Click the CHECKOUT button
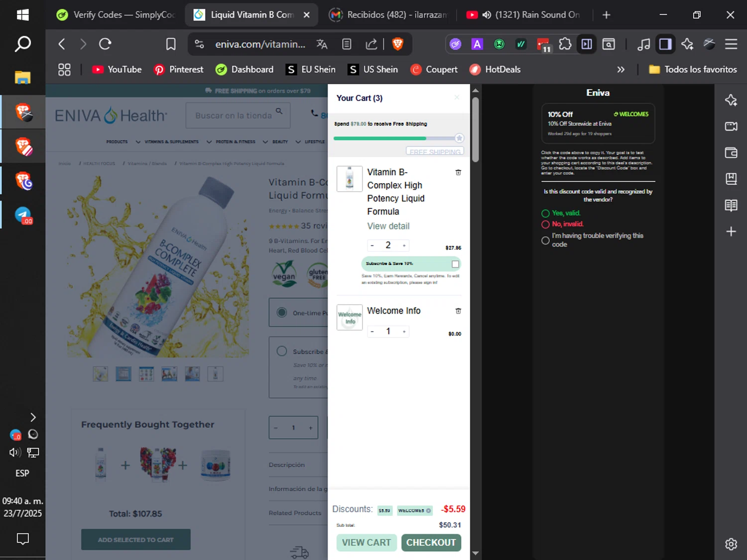The width and height of the screenshot is (747, 560). point(431,543)
